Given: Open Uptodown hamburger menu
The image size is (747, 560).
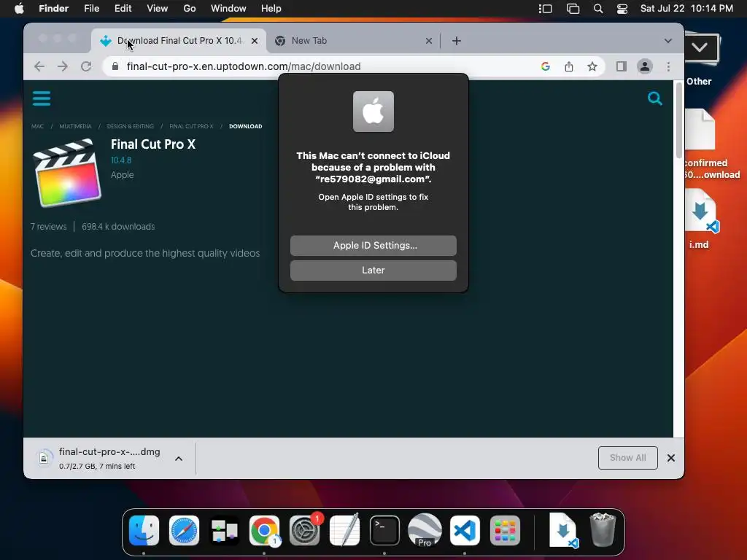Looking at the screenshot, I should point(42,98).
